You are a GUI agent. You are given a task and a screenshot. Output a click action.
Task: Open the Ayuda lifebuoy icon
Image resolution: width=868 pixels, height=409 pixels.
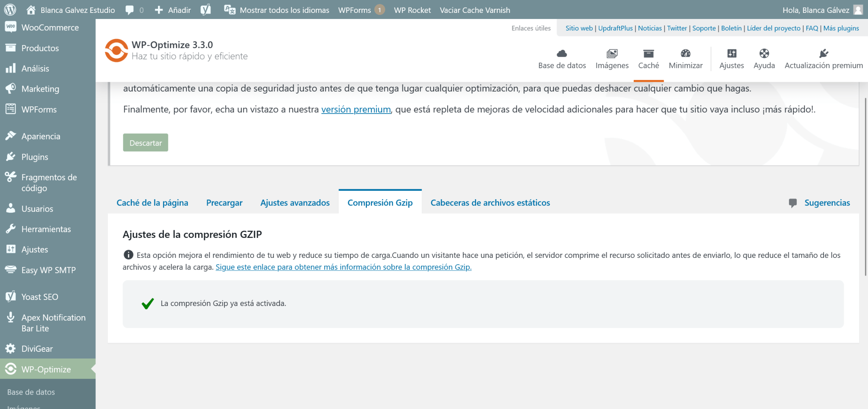point(764,53)
